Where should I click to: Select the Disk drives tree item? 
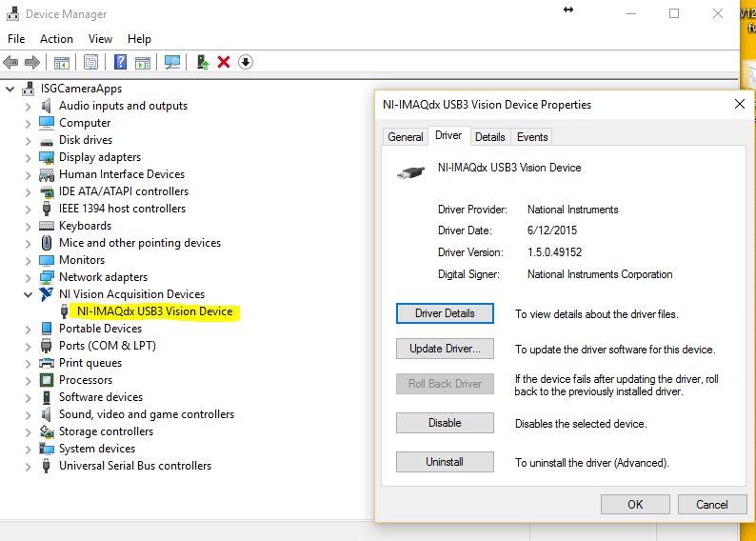coord(86,140)
